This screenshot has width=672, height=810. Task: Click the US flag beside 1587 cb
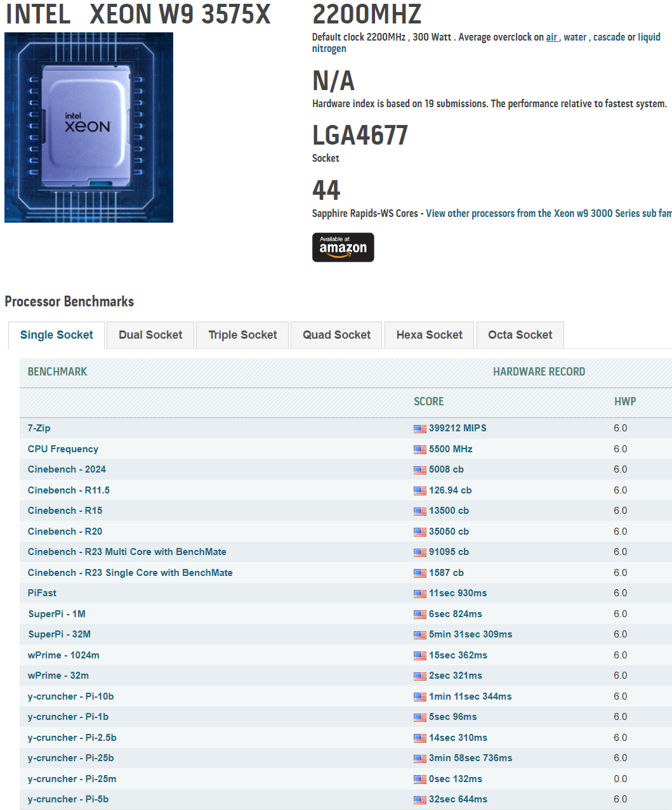tap(420, 573)
